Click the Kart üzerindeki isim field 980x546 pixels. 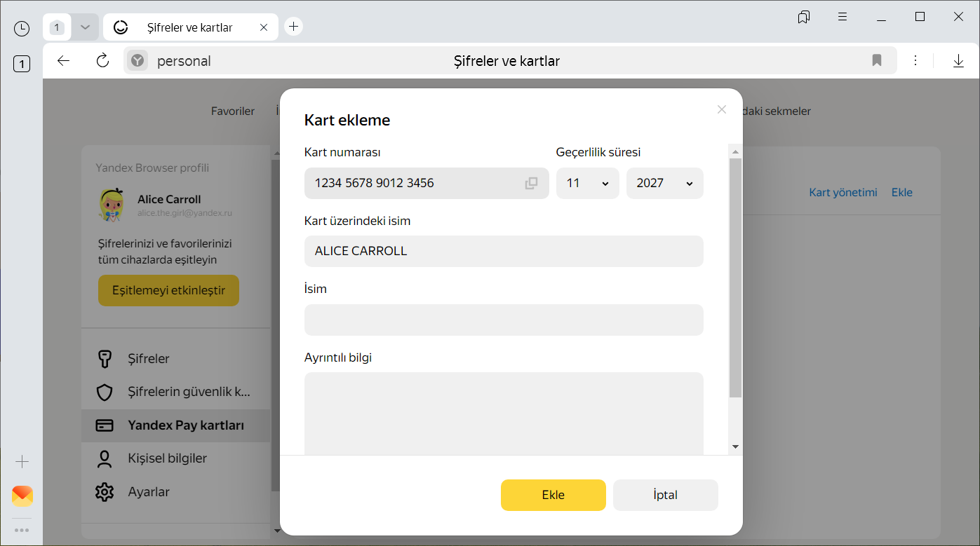(503, 251)
